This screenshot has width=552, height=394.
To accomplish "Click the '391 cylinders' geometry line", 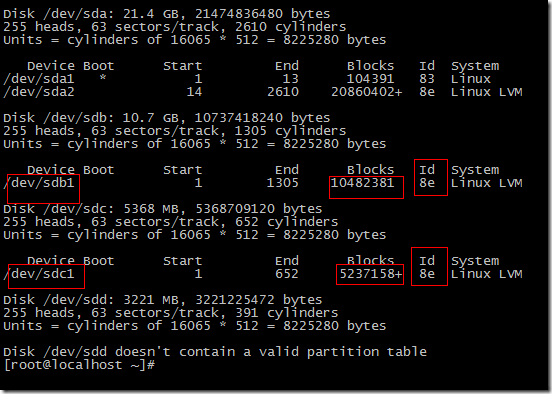I will [x=170, y=313].
